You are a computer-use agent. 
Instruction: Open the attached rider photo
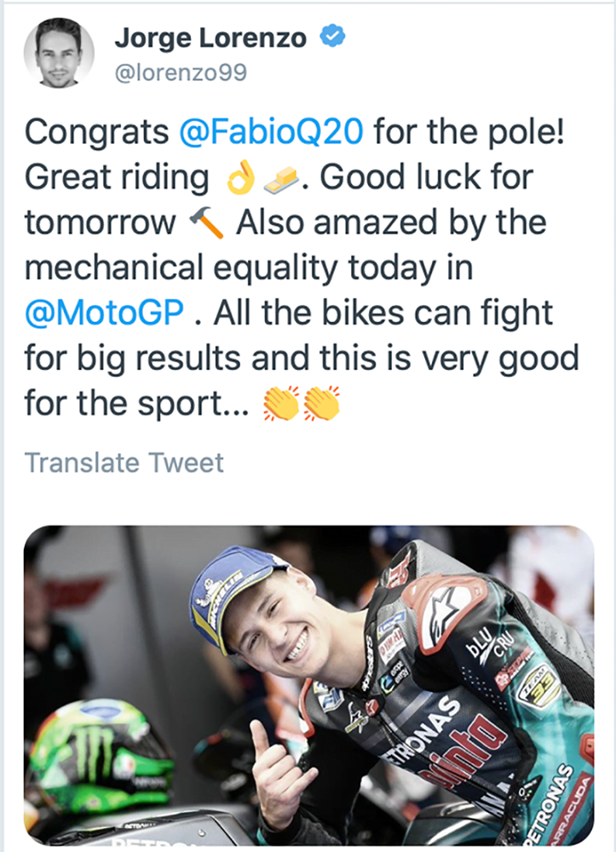click(x=308, y=687)
